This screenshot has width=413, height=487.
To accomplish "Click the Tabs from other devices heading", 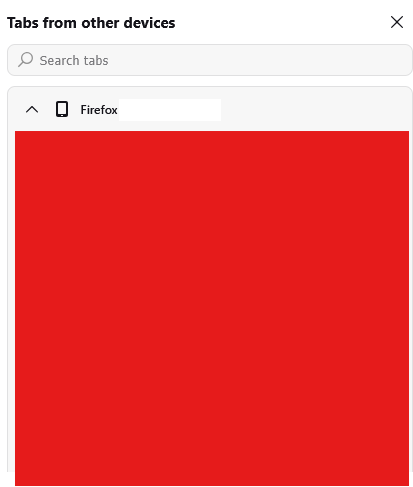I will point(91,23).
